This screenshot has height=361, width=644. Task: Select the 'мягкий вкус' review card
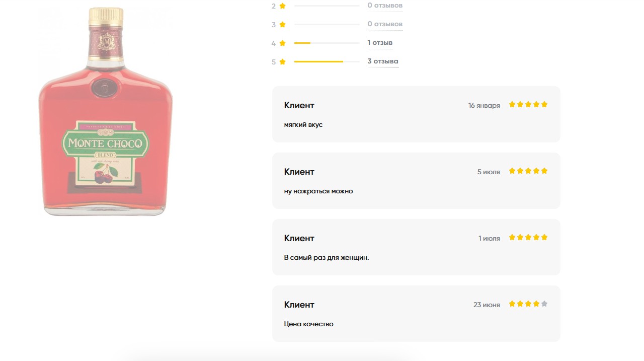pos(416,114)
